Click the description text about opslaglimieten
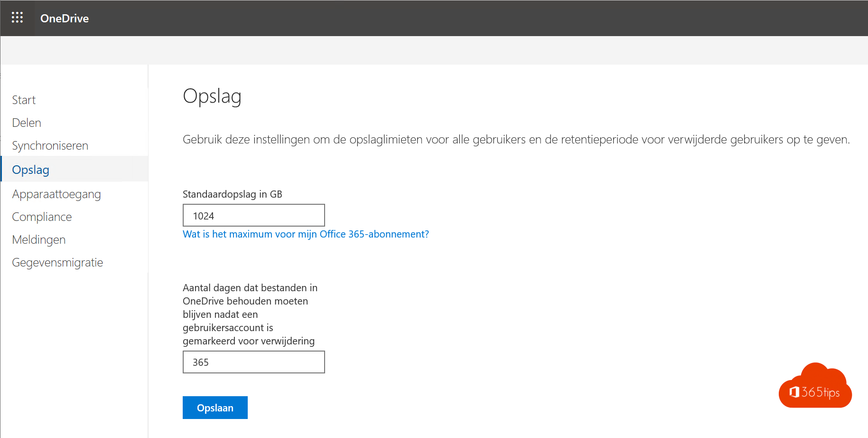 [516, 140]
